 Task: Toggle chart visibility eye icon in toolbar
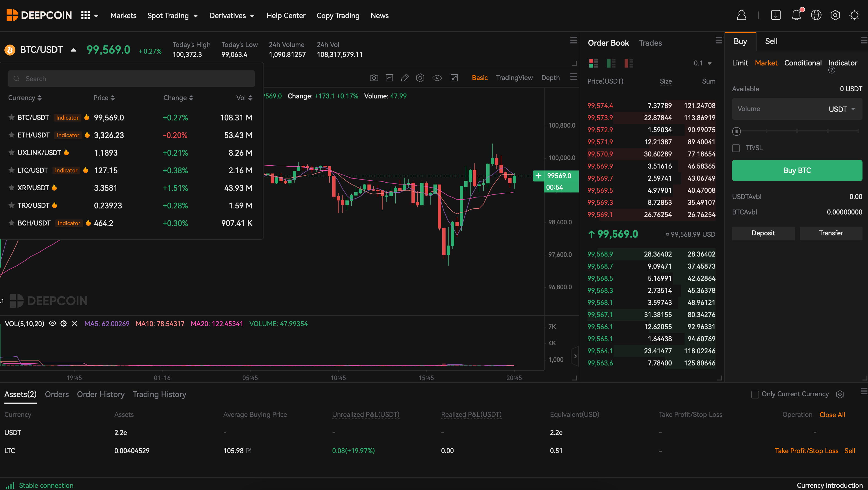click(x=437, y=78)
